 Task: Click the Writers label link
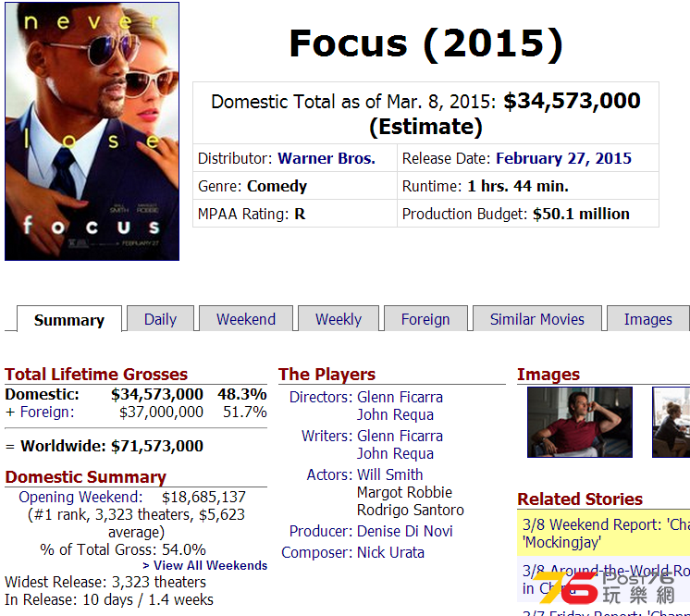coord(327,436)
